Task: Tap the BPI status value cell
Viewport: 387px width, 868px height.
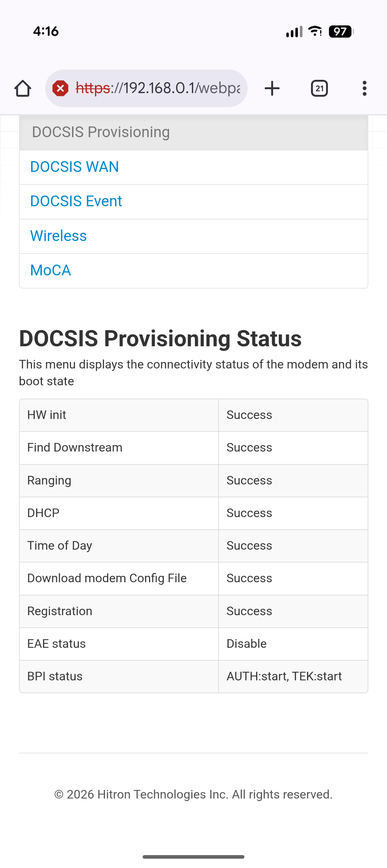Action: (284, 676)
